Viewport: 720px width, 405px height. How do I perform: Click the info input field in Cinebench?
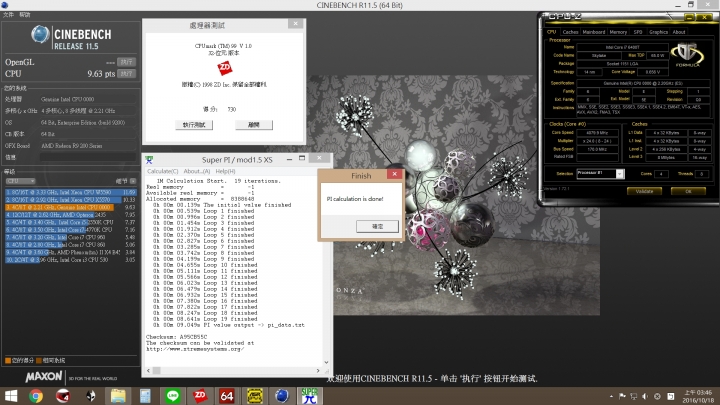click(x=87, y=157)
